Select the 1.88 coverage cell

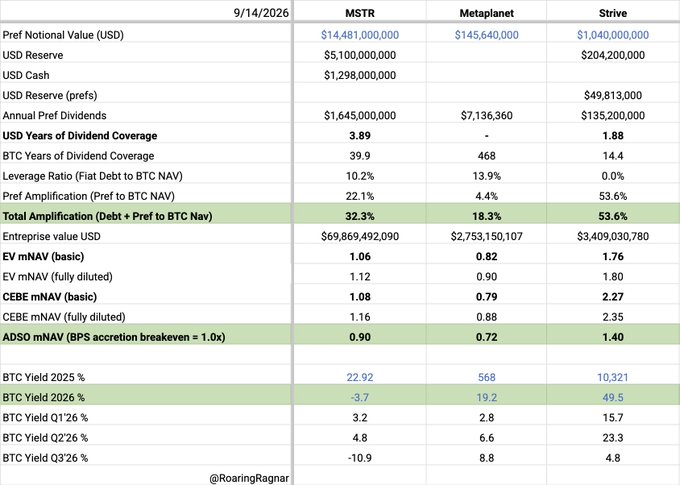click(613, 135)
